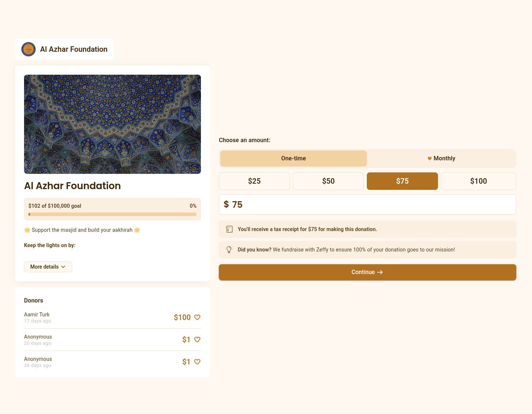This screenshot has width=532, height=414.
Task: Like Aamir Turk's $100 donation heart
Action: pyautogui.click(x=197, y=317)
